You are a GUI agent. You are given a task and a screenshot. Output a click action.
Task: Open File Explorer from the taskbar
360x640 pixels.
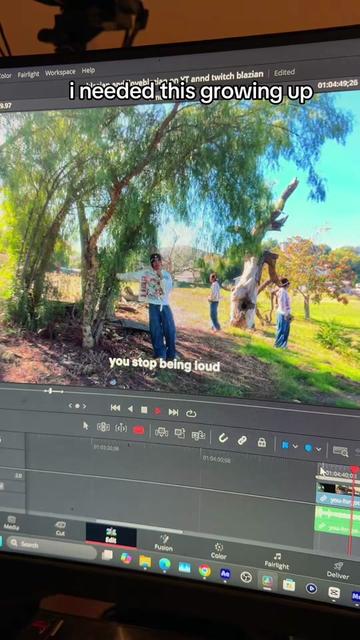[x=145, y=561]
